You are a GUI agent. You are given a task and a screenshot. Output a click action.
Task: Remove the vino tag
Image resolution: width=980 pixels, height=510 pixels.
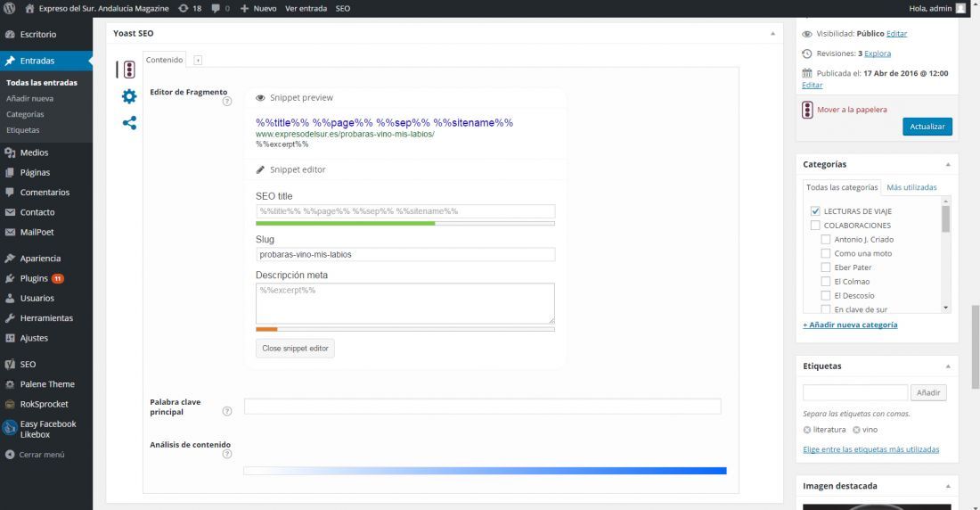click(x=856, y=430)
